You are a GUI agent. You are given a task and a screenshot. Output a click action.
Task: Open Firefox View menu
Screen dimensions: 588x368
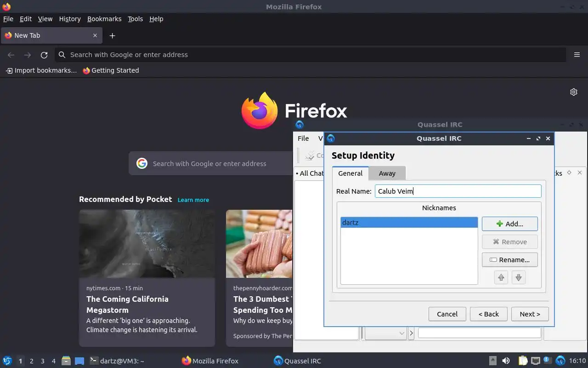click(45, 19)
